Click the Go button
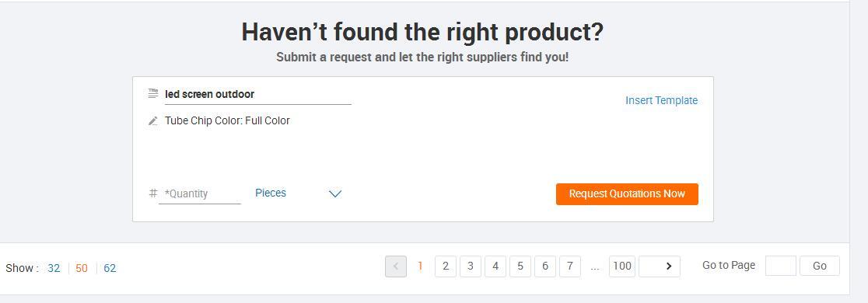Screen dimensions: 868x303 pos(820,266)
